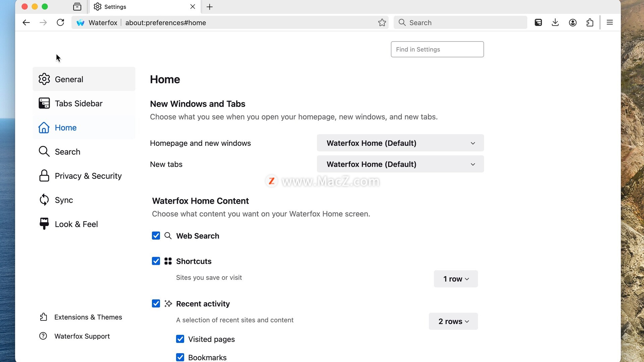Open General settings section
This screenshot has height=362, width=644.
coord(84,79)
